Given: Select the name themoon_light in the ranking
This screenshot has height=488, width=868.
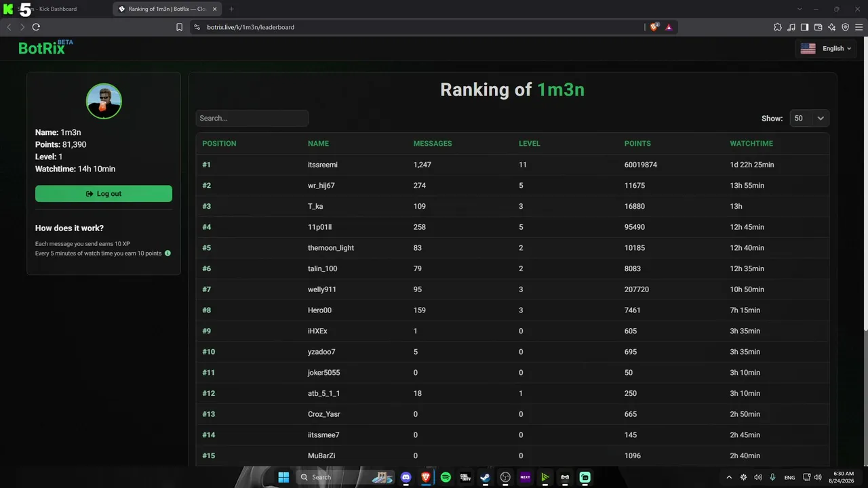Looking at the screenshot, I should tap(331, 248).
